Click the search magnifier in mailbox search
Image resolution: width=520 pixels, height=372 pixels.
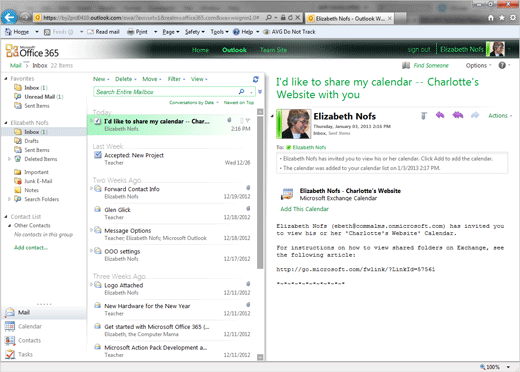[x=242, y=91]
